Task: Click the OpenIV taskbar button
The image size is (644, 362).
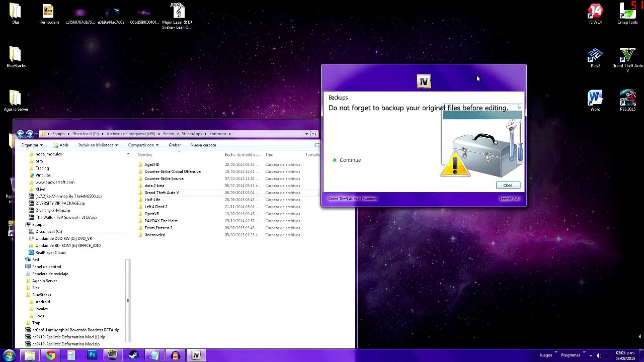Action: point(196,355)
